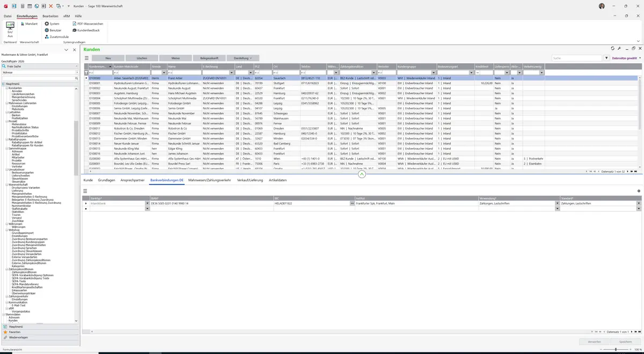Open the Hilfe menu
644x354 pixels.
(x=78, y=16)
